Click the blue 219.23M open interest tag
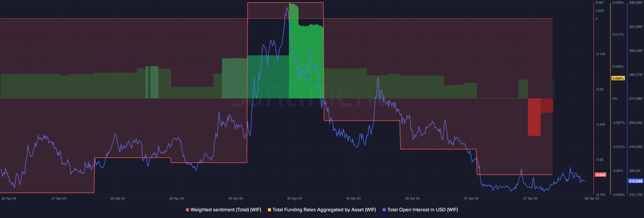Screen dimensions: 644x218 [636, 181]
